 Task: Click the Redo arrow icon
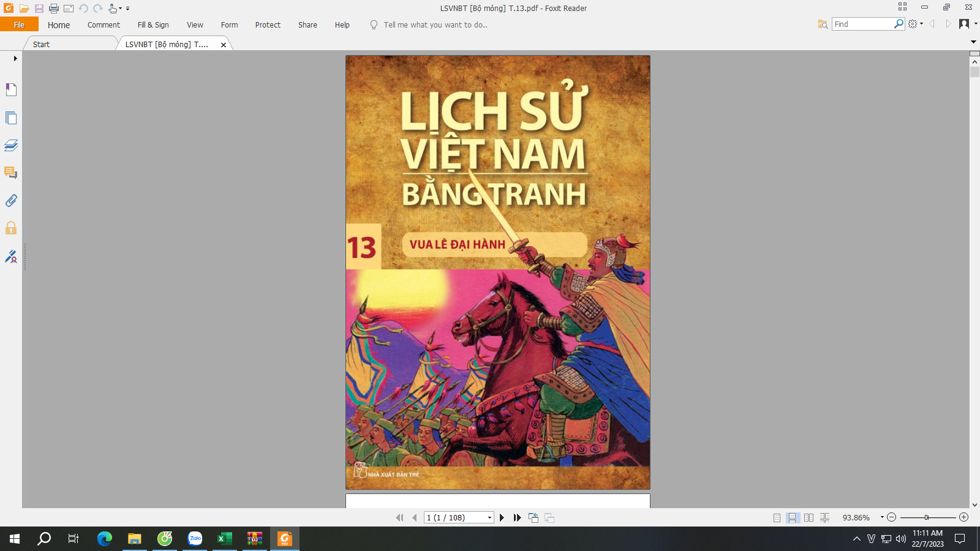(x=97, y=9)
